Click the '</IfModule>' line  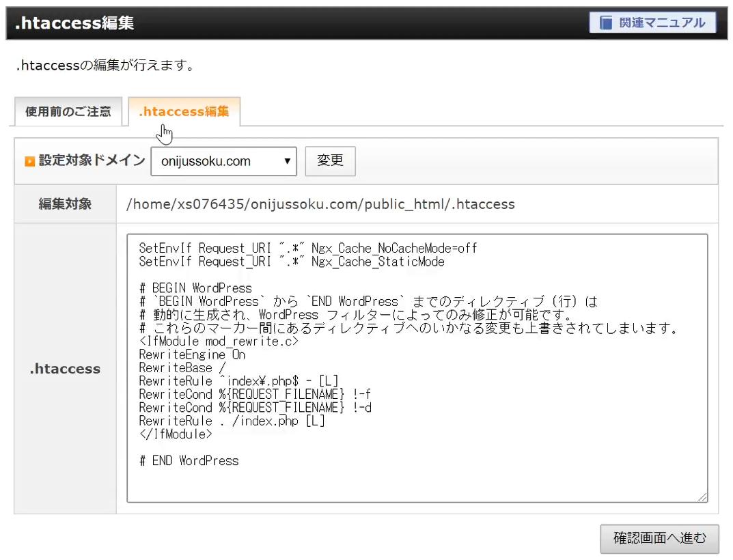coord(176,434)
